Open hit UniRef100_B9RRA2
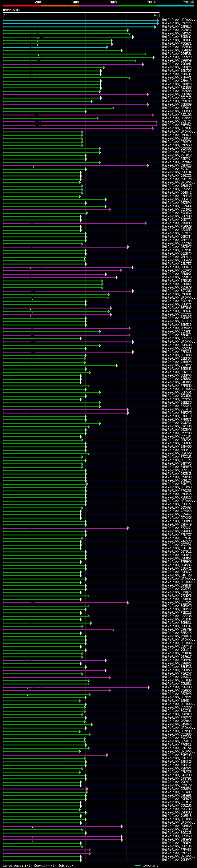This screenshot has height=868, width=197. coord(176,37)
